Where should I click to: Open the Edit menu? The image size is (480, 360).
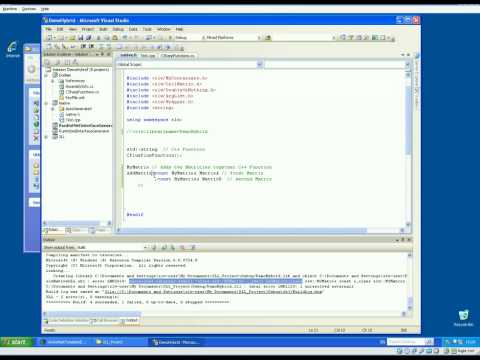click(60, 29)
